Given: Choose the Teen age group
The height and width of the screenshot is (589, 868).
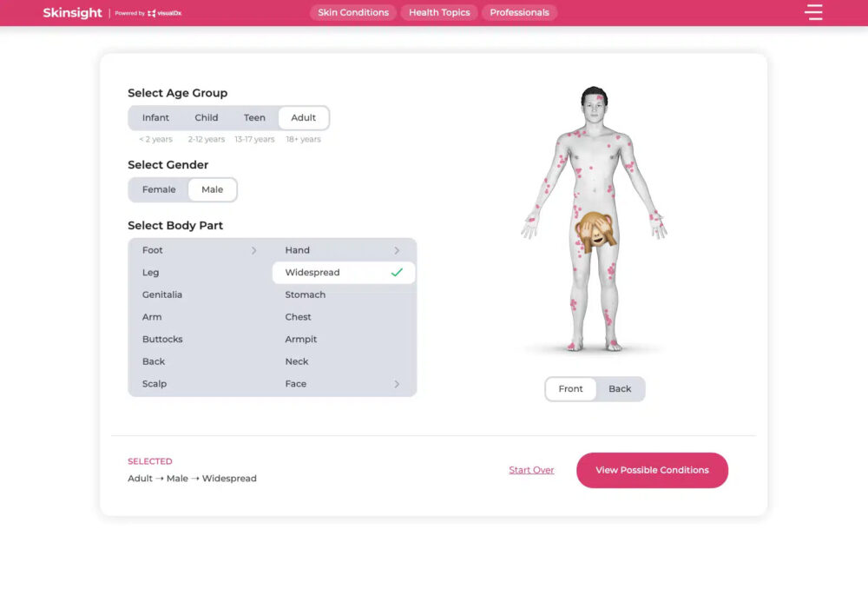Looking at the screenshot, I should pos(254,118).
